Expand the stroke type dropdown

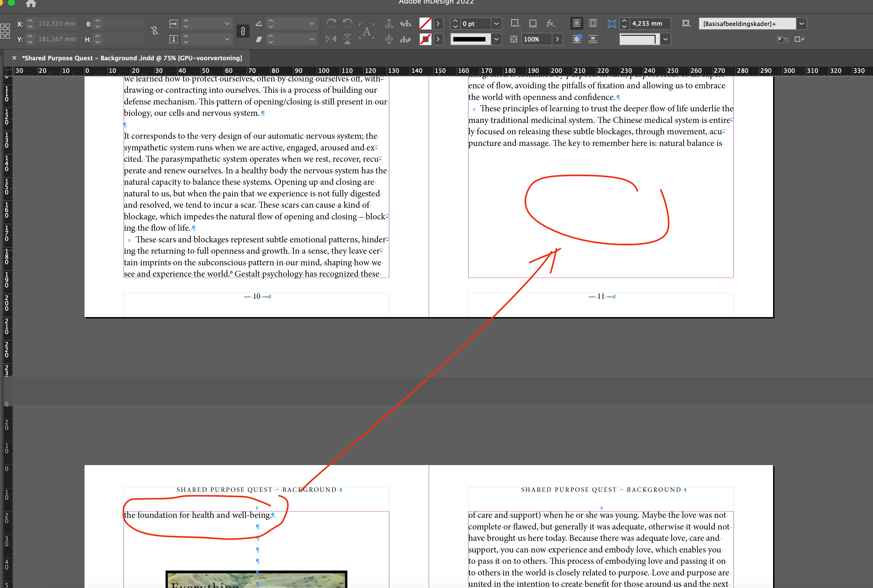(x=496, y=39)
